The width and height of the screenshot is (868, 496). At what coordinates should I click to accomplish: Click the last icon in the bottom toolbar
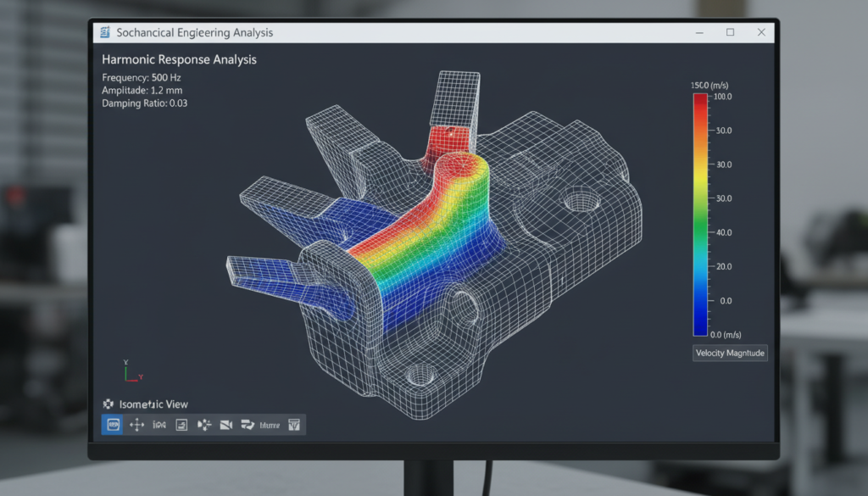tap(294, 425)
